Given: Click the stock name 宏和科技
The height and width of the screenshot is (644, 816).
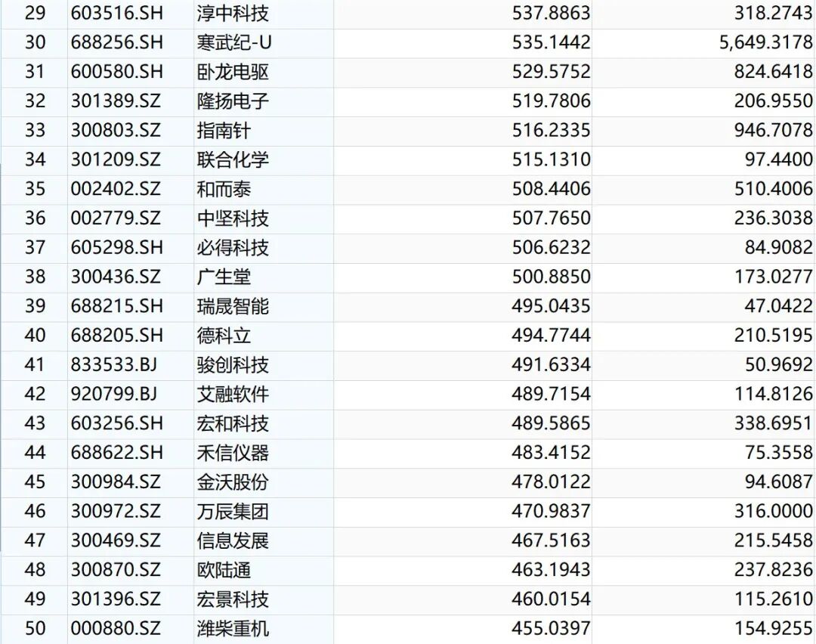Looking at the screenshot, I should pyautogui.click(x=233, y=423).
